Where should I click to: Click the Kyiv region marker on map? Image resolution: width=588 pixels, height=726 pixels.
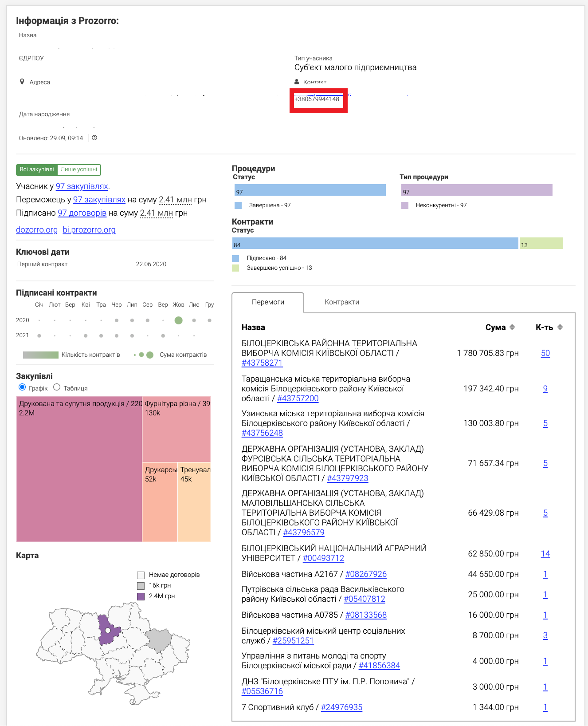click(x=107, y=630)
